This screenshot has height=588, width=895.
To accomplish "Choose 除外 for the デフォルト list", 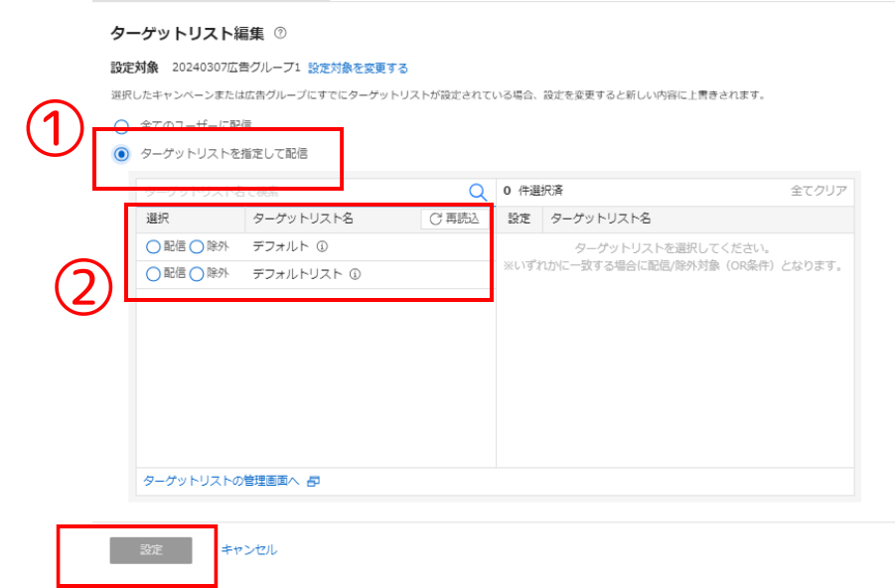I will click(197, 246).
